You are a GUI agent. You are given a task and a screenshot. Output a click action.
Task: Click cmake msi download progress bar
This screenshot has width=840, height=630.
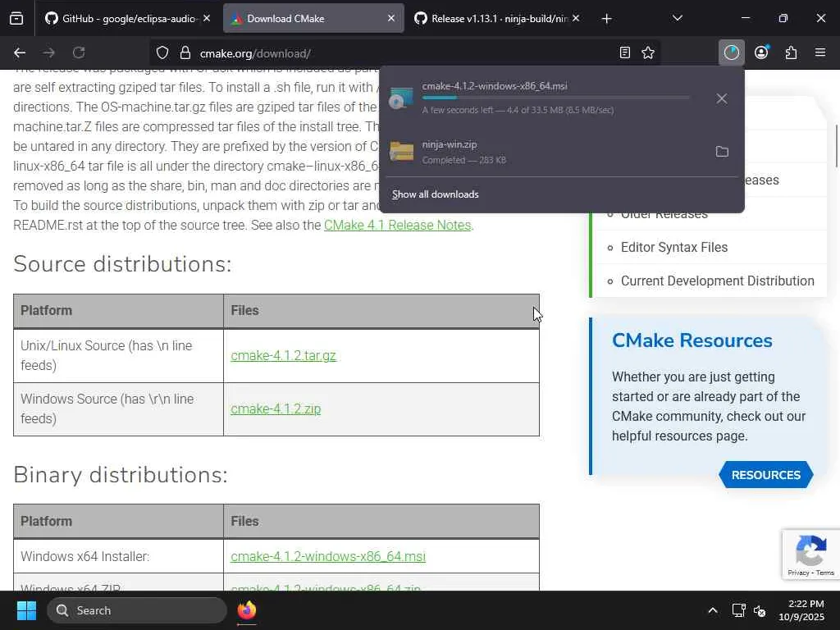pyautogui.click(x=555, y=98)
